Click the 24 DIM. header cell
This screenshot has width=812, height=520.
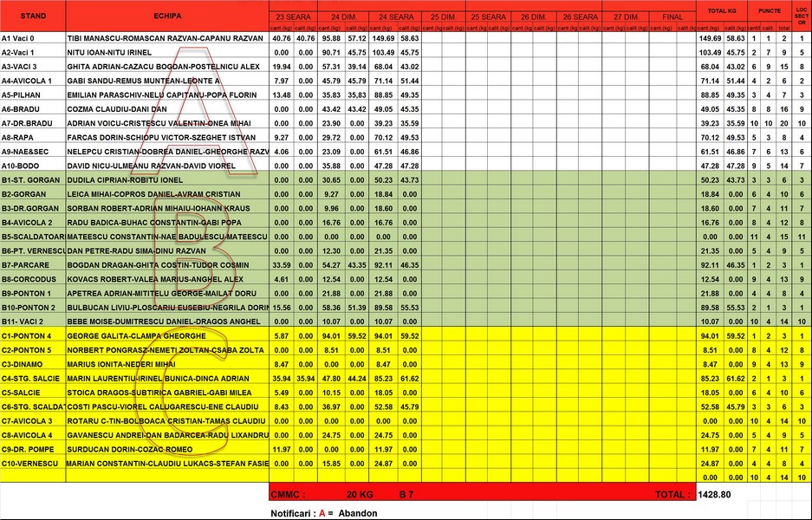pyautogui.click(x=343, y=17)
